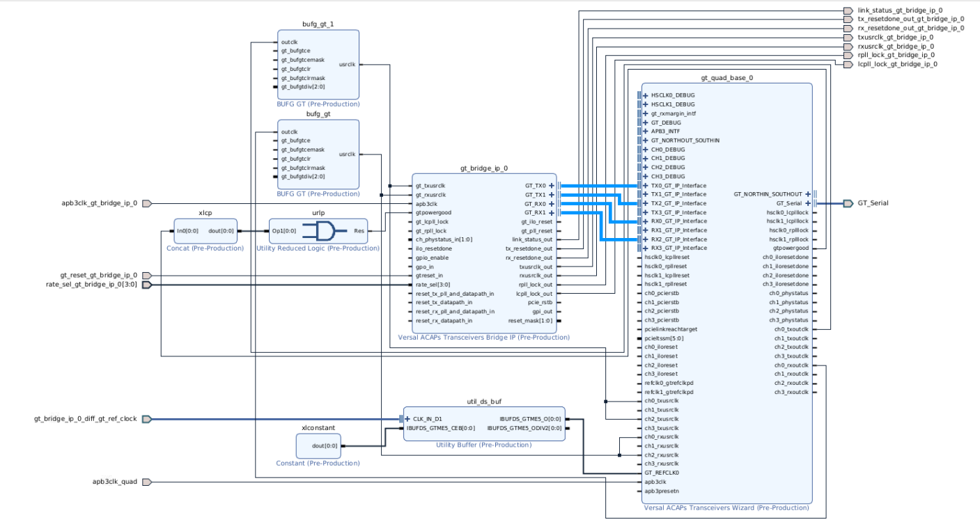Image resolution: width=980 pixels, height=522 pixels.
Task: Click the rx_resetdone_out_gt_bridge_ip_0 port icon
Action: (847, 28)
